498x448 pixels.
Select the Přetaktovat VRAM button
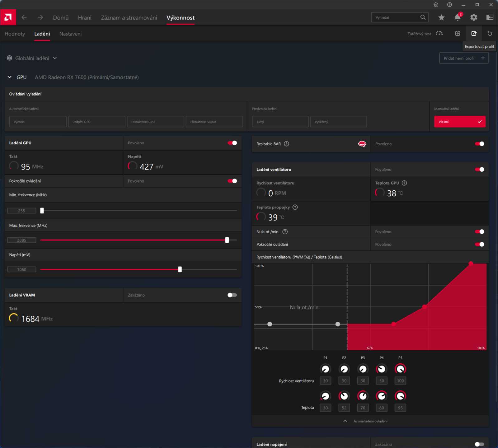pos(214,122)
